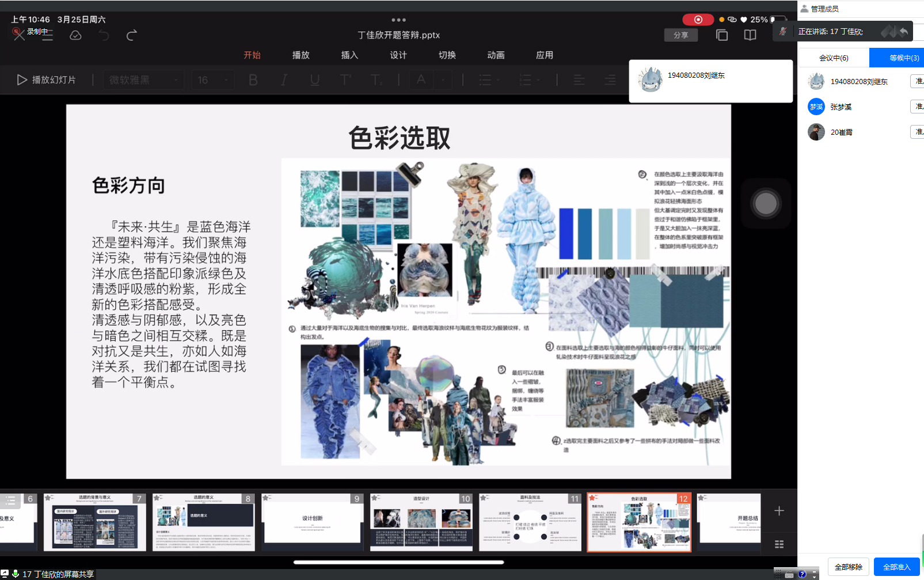Viewport: 924px width, 580px height.
Task: Click 20崔胥's photo avatar
Action: point(816,132)
